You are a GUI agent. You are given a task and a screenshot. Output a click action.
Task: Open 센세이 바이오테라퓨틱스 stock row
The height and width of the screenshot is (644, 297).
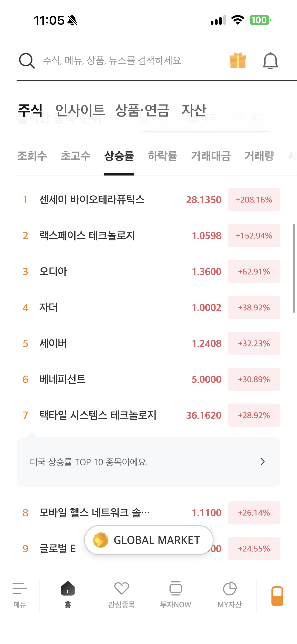(x=92, y=200)
